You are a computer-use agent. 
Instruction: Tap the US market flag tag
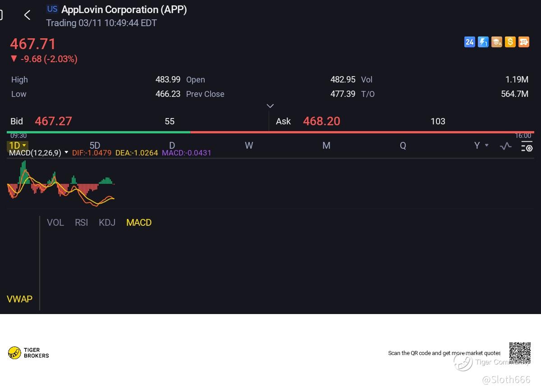[x=52, y=9]
